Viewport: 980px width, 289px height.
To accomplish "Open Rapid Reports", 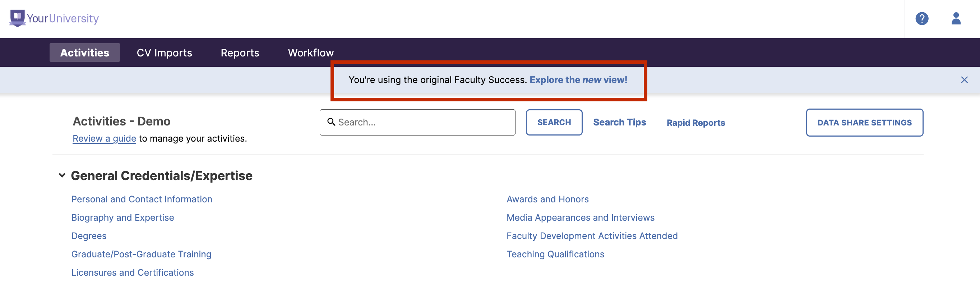I will pyautogui.click(x=695, y=123).
